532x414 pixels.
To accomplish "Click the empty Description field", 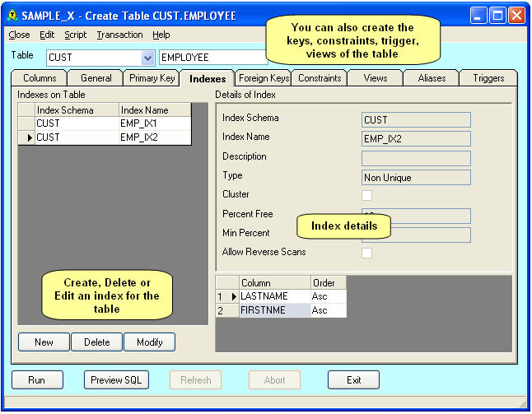I will click(x=416, y=158).
